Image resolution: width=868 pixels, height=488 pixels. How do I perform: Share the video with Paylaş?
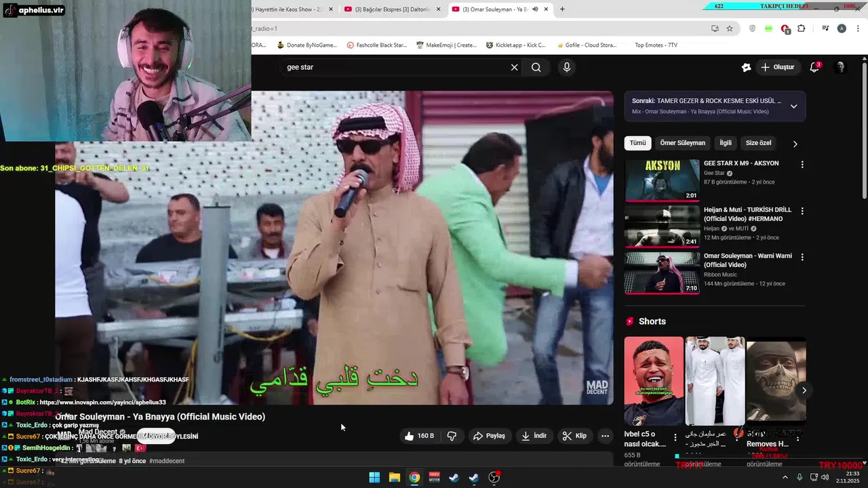(x=489, y=436)
